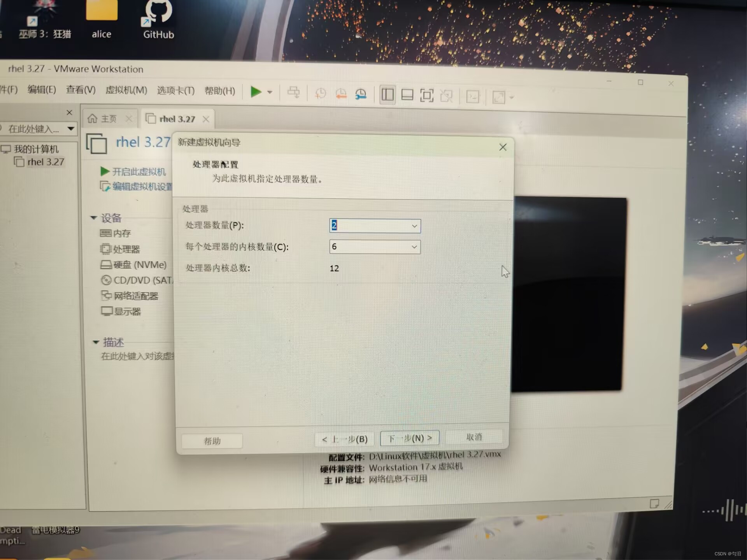
Task: Close the library sidebar panel
Action: tap(69, 112)
